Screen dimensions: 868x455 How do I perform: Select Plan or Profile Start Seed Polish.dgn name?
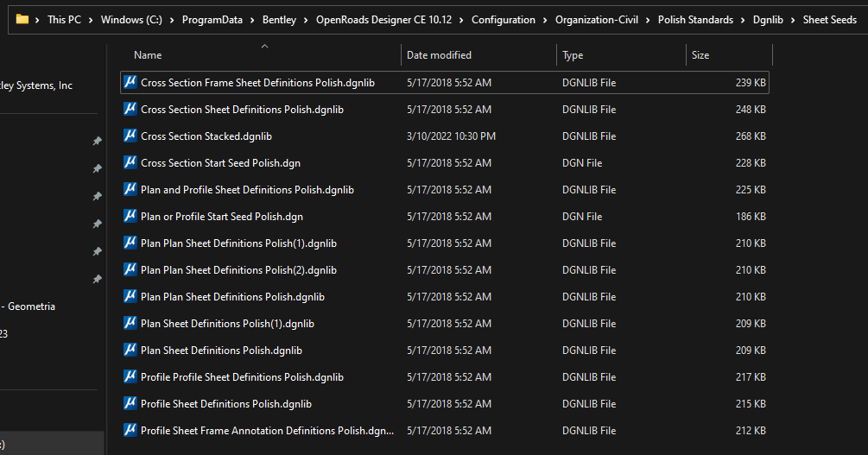(221, 217)
